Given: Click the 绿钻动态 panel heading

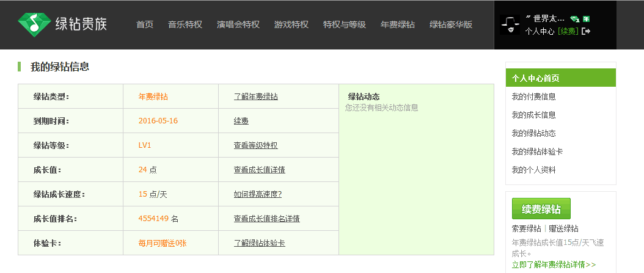Looking at the screenshot, I should tap(364, 97).
